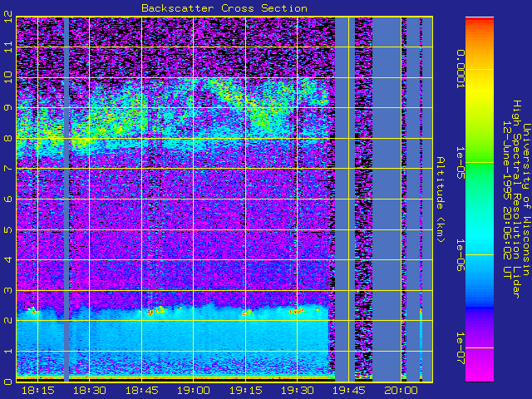532x399 pixels.
Task: Click the 1e-06 color scale label
Action: tap(461, 255)
